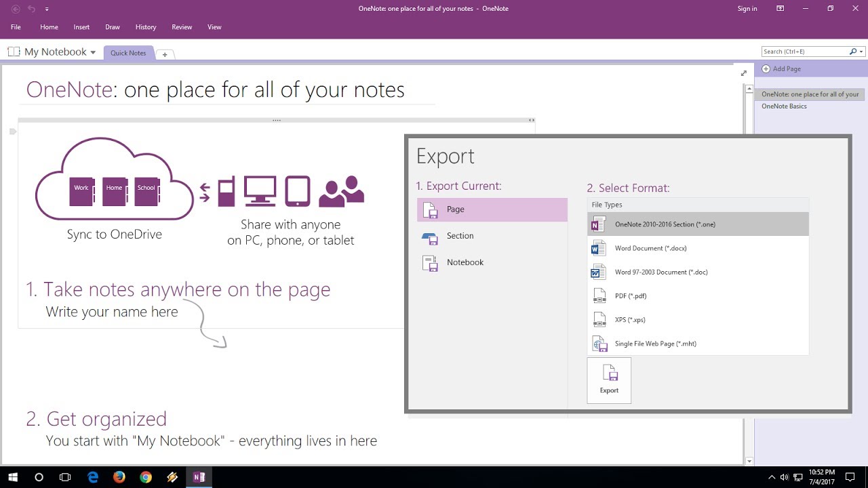Choose Page under Export Current
This screenshot has height=488, width=868.
492,209
